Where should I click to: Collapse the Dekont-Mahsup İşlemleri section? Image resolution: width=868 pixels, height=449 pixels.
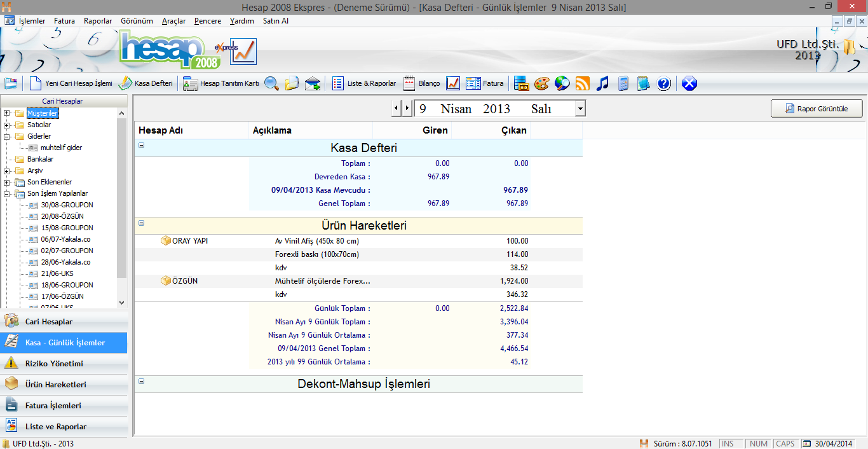[x=141, y=381]
